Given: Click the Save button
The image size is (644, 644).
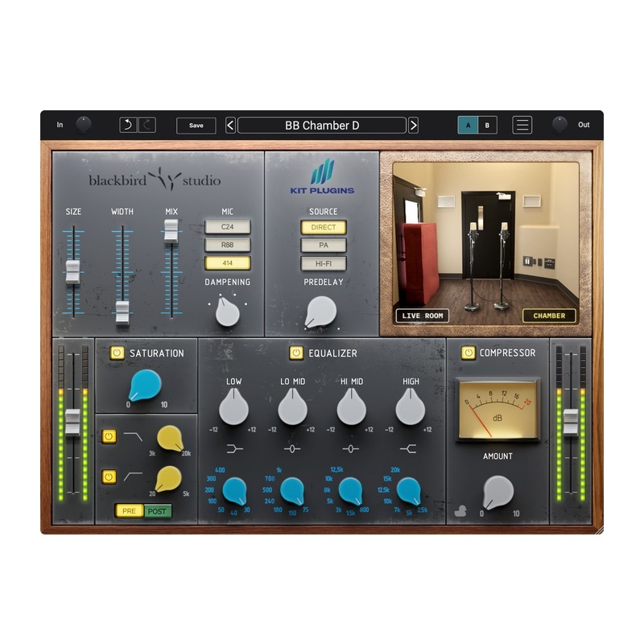Looking at the screenshot, I should point(196,126).
